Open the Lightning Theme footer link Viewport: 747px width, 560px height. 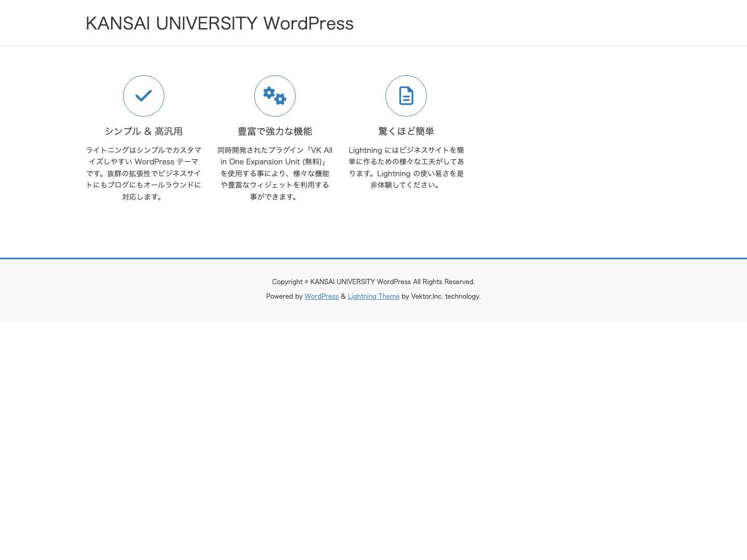pyautogui.click(x=374, y=296)
